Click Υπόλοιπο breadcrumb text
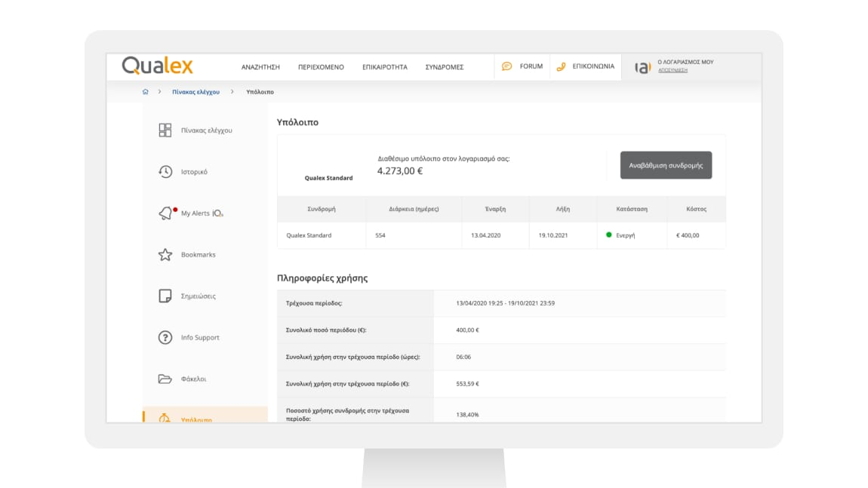Image resolution: width=868 pixels, height=488 pixels. [x=260, y=92]
